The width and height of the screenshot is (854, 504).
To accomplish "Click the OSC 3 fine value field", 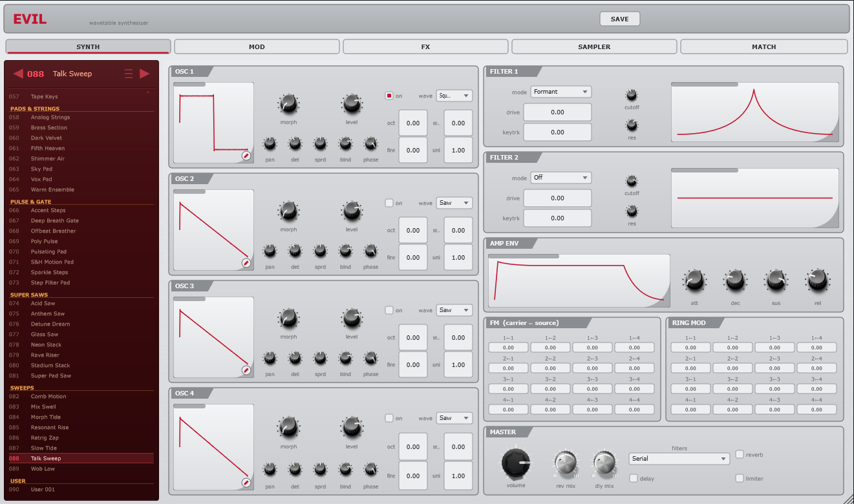I will [413, 364].
